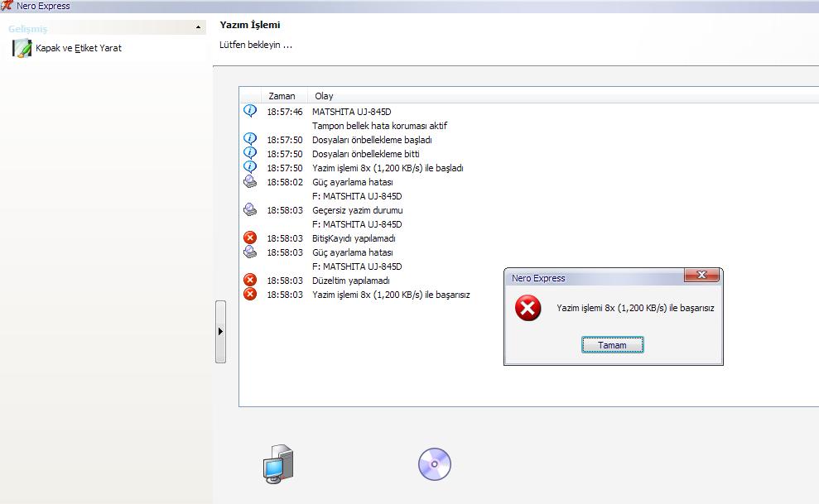Collapse the Gelişmiş panel with its arrow
Screen dimensions: 819x504
tap(198, 27)
